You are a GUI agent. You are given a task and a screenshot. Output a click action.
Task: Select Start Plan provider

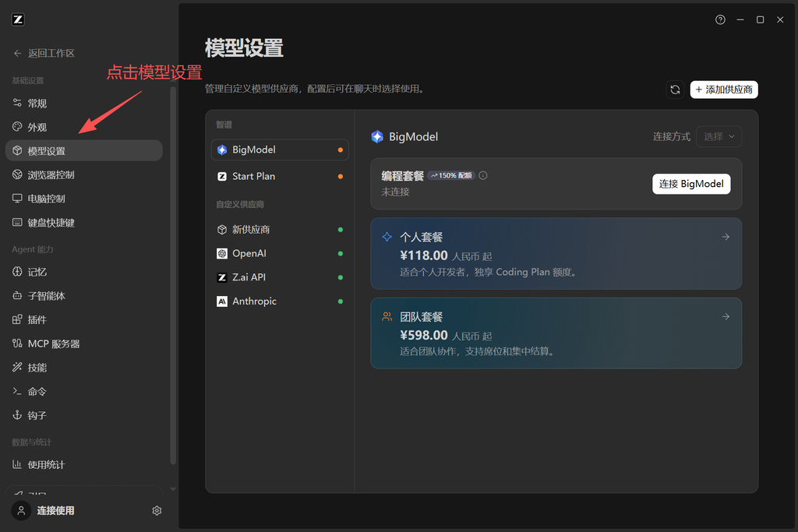[280, 176]
